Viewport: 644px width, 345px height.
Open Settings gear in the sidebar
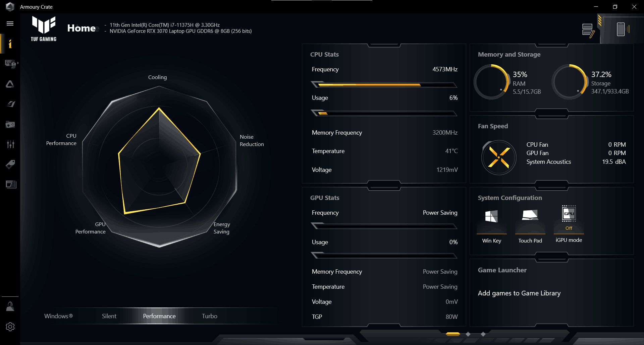pyautogui.click(x=10, y=327)
